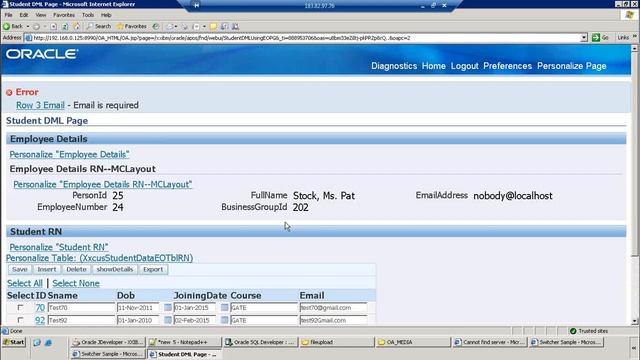Image resolution: width=640 pixels, height=360 pixels.
Task: Click the Messenger icon at toolbar end
Action: pos(236,27)
